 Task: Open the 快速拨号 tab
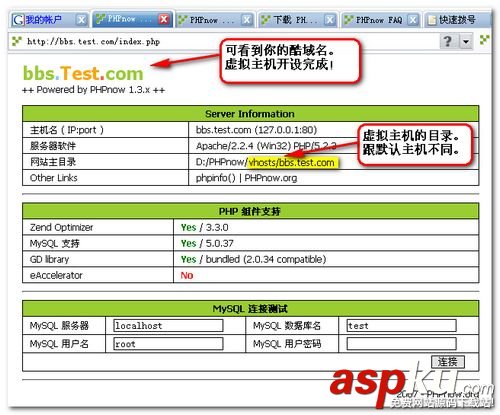(x=457, y=20)
